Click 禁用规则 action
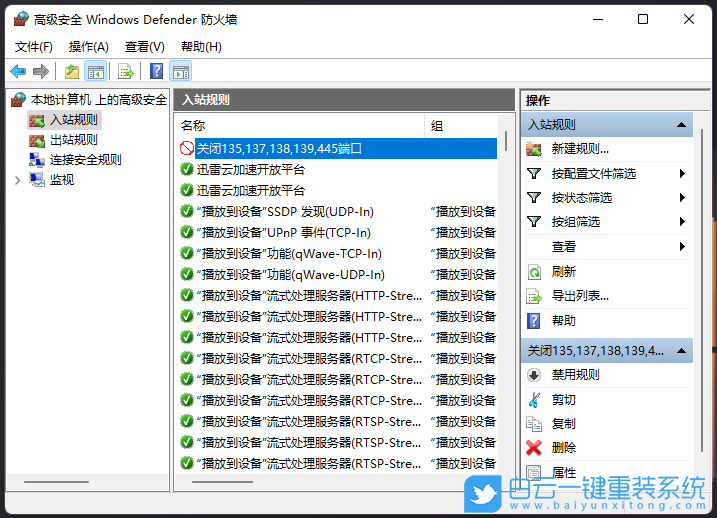This screenshot has height=518, width=717. tap(575, 375)
